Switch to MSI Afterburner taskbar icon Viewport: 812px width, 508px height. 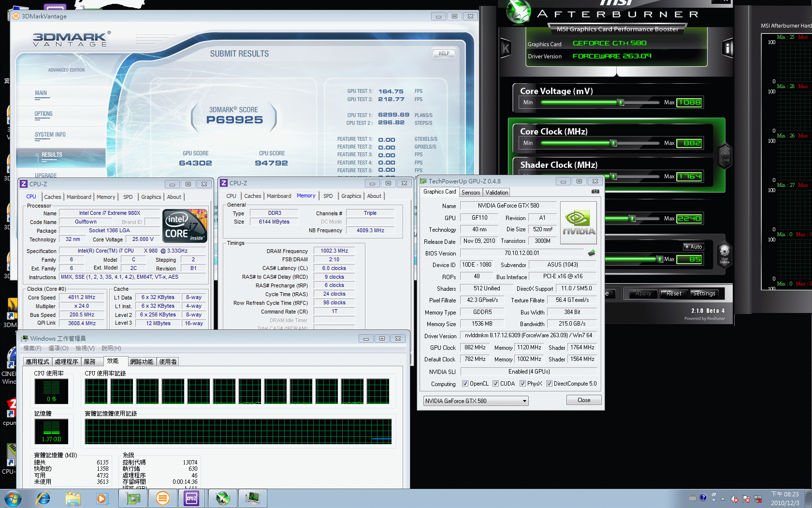click(x=222, y=498)
